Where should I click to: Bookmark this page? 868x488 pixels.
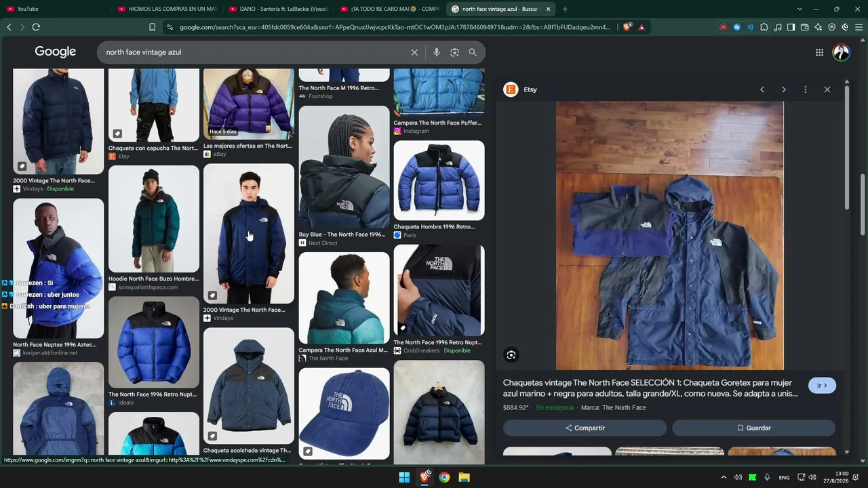click(x=152, y=27)
